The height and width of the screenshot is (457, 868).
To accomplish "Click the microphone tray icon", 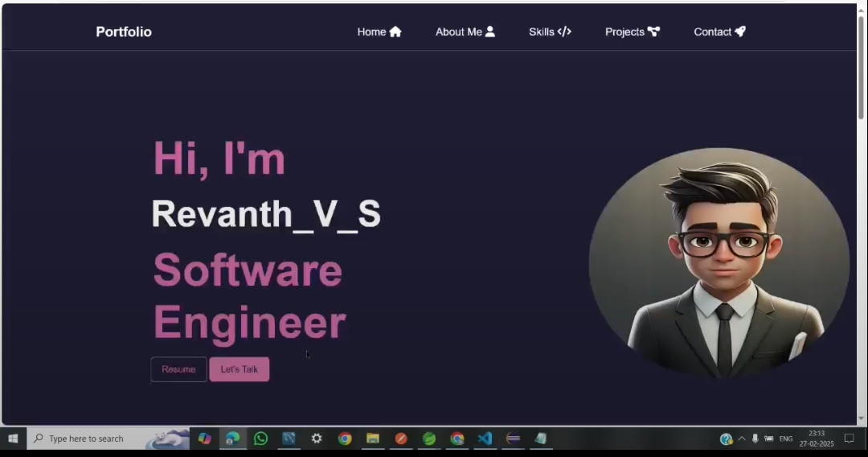I will point(755,438).
